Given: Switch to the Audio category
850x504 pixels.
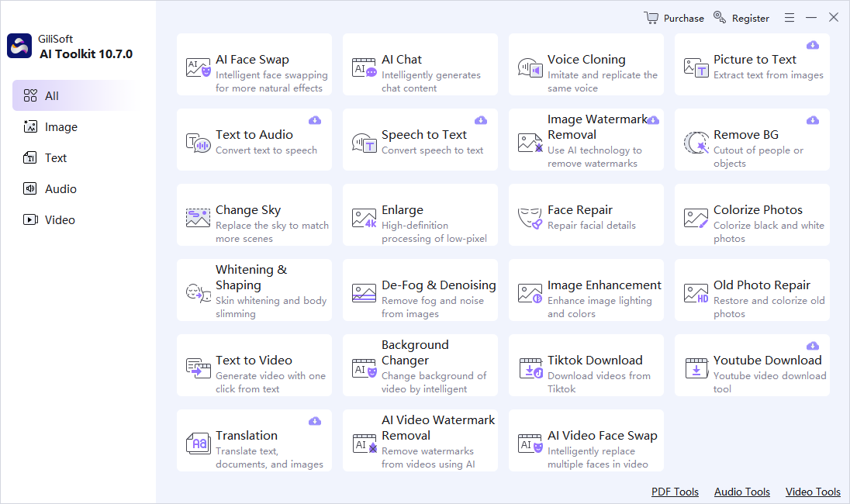Looking at the screenshot, I should click(76, 188).
